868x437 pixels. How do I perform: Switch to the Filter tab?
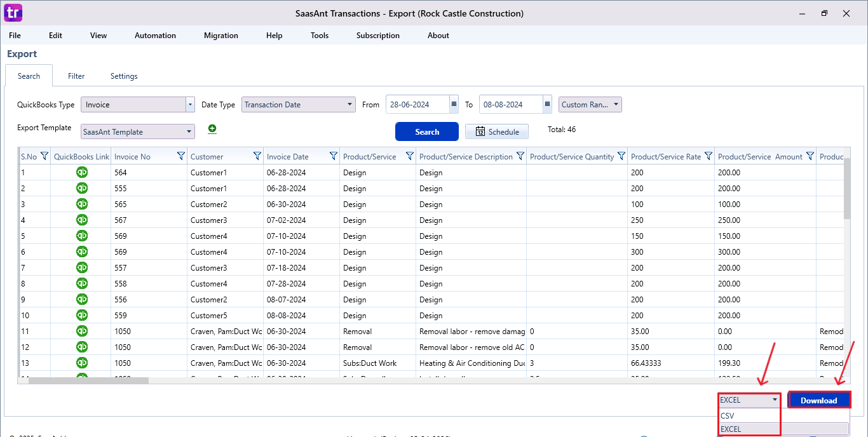click(x=76, y=76)
